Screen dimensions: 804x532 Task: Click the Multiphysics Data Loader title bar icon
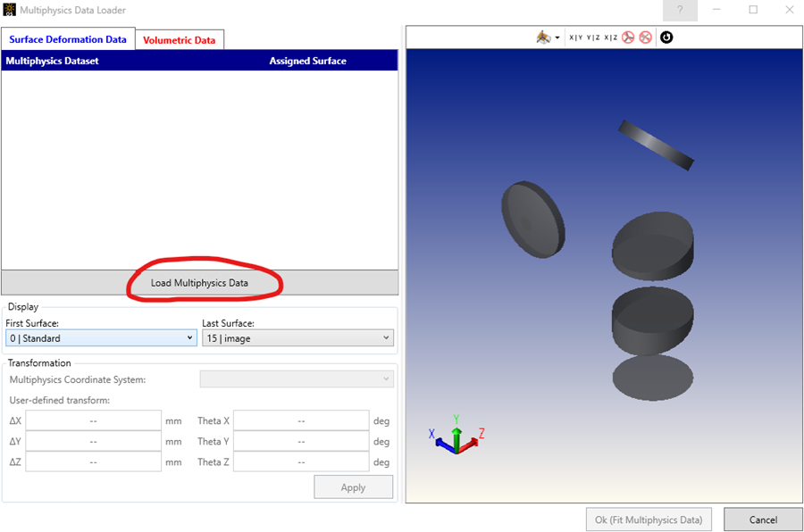[9, 10]
